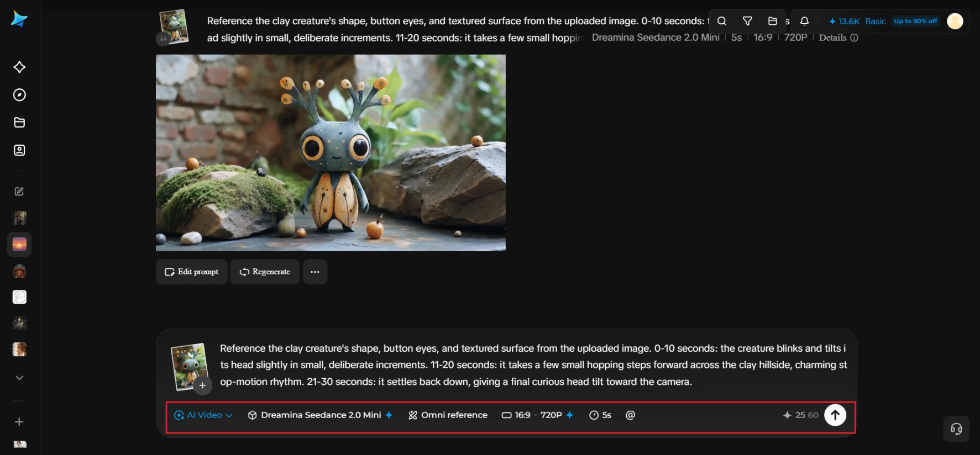Open the folder icon in top bar
Screen dimensions: 980x455
773,21
